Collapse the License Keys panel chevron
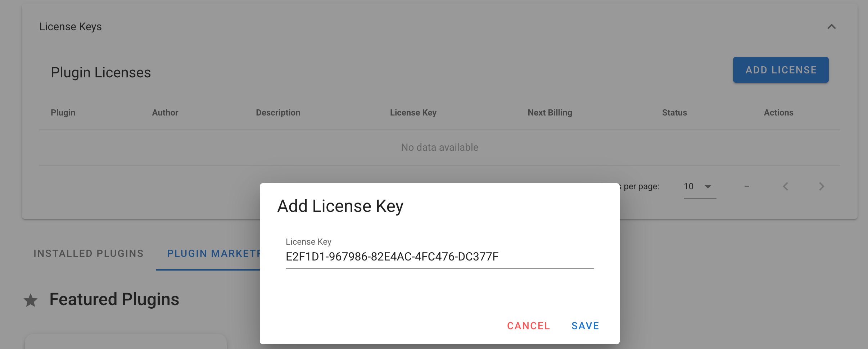 pyautogui.click(x=831, y=27)
